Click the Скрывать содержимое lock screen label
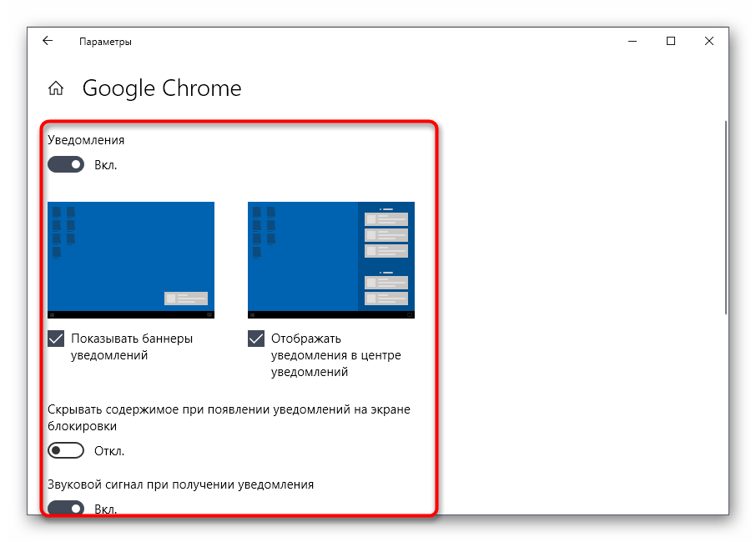This screenshot has width=756, height=542. pyautogui.click(x=229, y=418)
